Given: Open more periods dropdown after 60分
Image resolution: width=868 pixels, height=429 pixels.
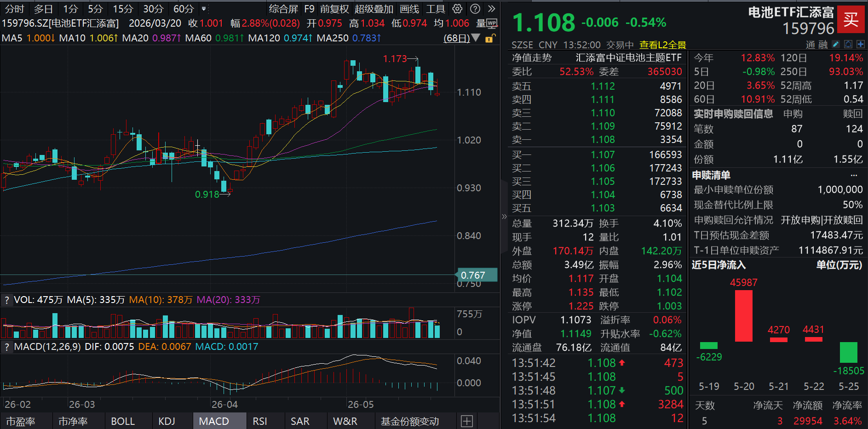Looking at the screenshot, I should click(204, 9).
